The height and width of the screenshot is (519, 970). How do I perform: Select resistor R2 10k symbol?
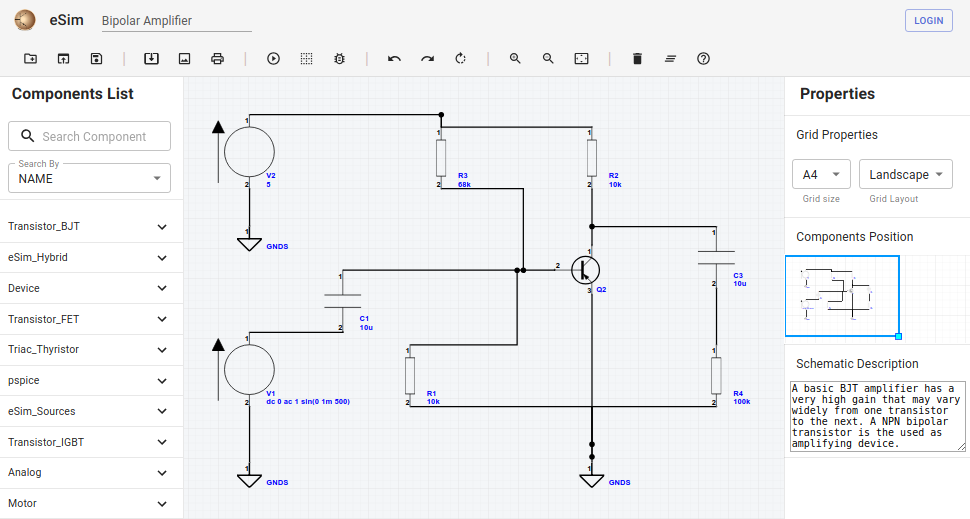coord(591,158)
